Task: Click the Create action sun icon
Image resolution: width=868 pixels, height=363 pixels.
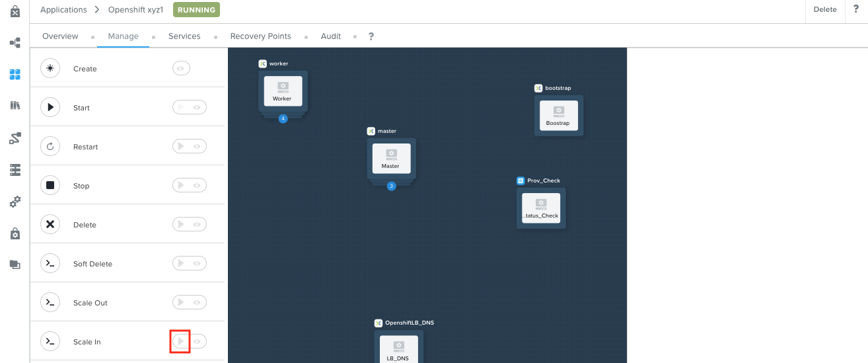Action: point(50,69)
